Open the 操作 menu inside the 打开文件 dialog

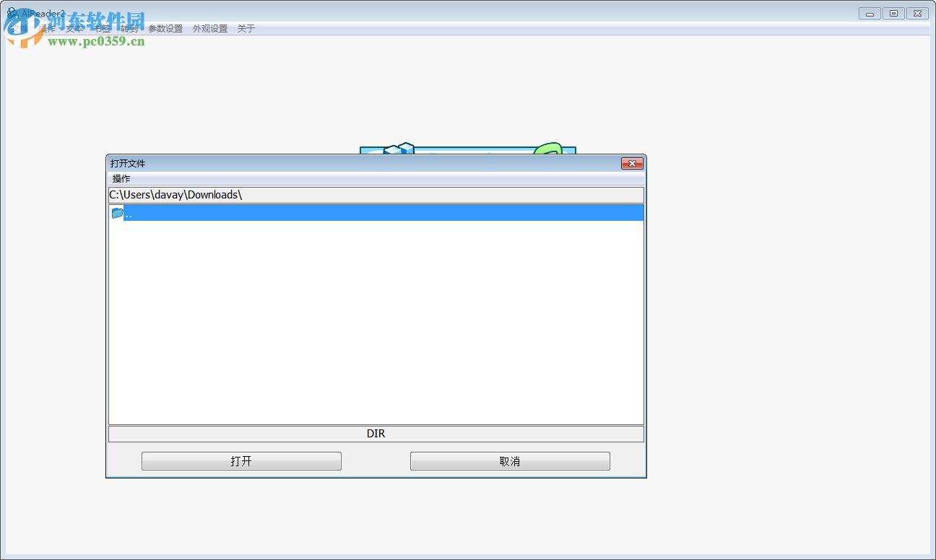121,178
